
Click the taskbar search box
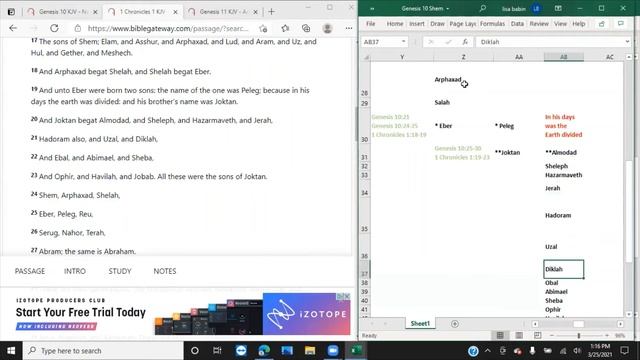click(103, 351)
